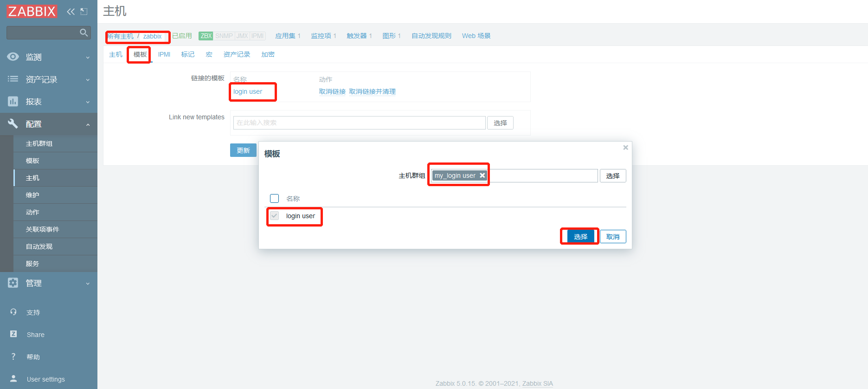Switch to the 标记 tab
868x389 pixels.
click(188, 54)
